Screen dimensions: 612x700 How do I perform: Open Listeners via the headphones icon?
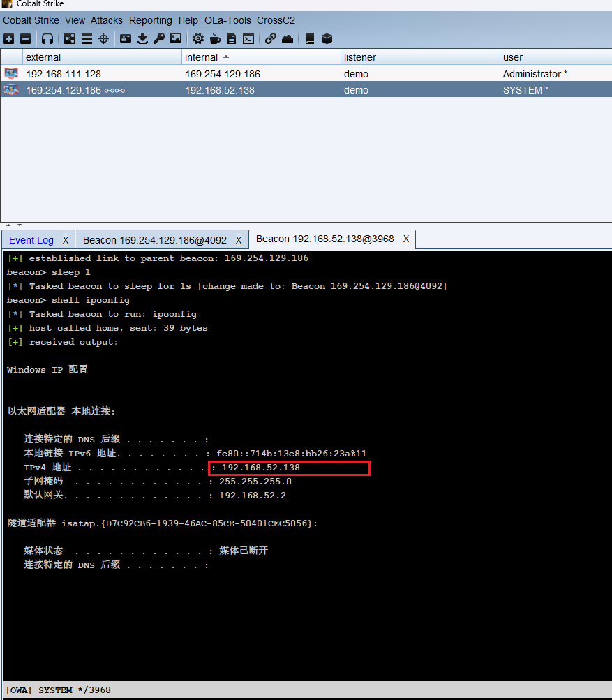[x=47, y=39]
